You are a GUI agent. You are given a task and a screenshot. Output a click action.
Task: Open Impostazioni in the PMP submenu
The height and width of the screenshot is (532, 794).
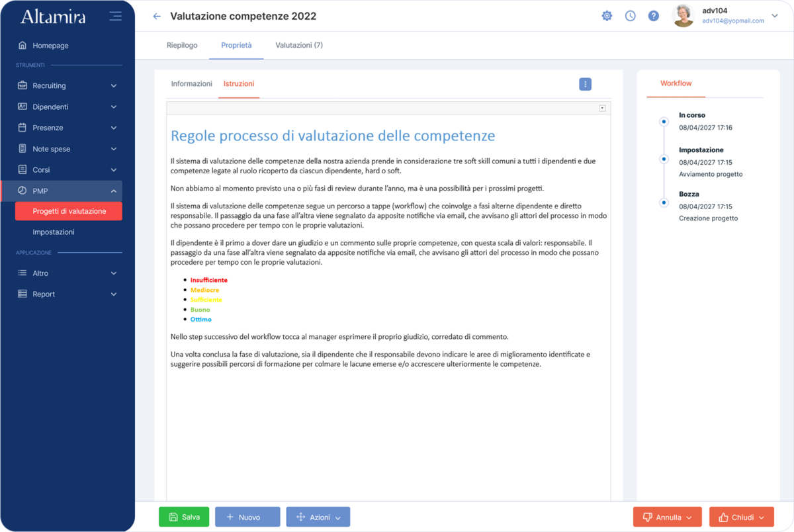pos(54,232)
